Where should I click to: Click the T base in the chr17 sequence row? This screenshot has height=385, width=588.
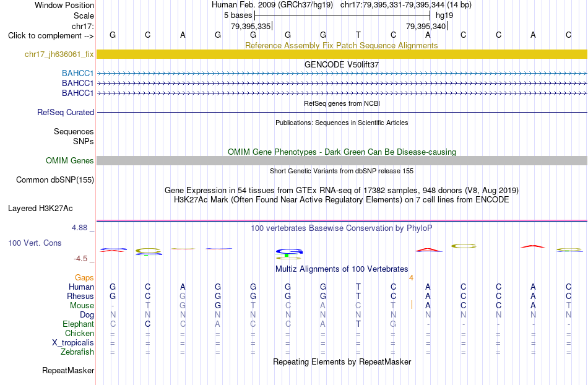pos(358,35)
